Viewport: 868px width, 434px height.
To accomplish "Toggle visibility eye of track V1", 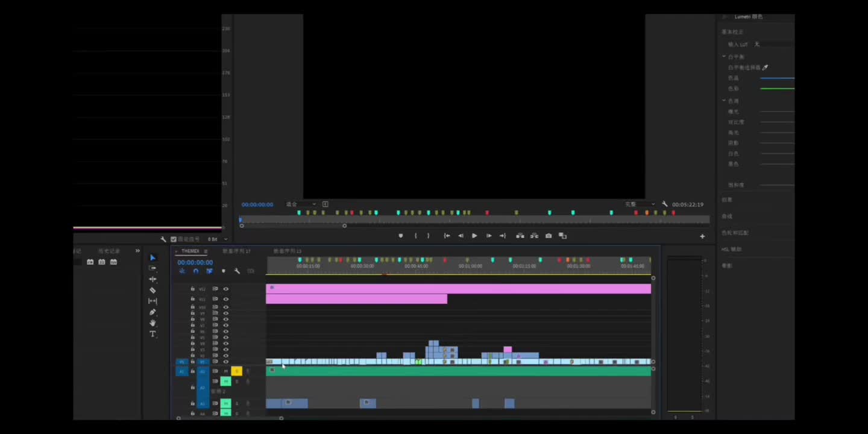I will point(226,362).
